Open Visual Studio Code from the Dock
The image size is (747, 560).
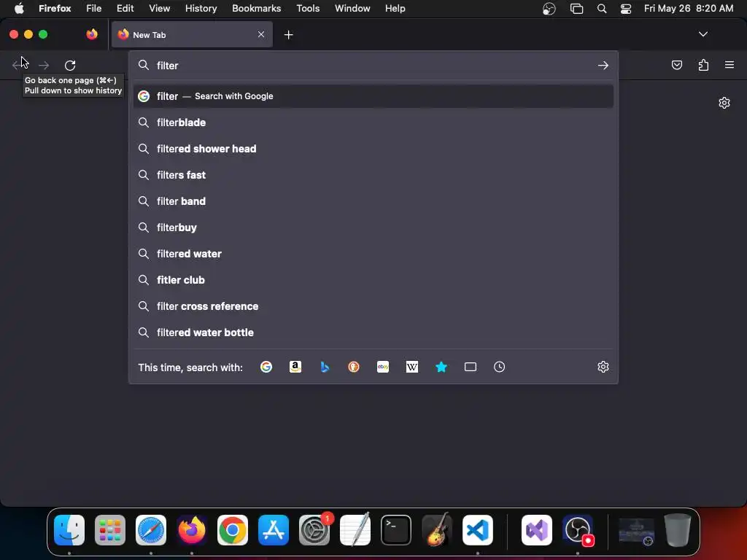point(477,530)
